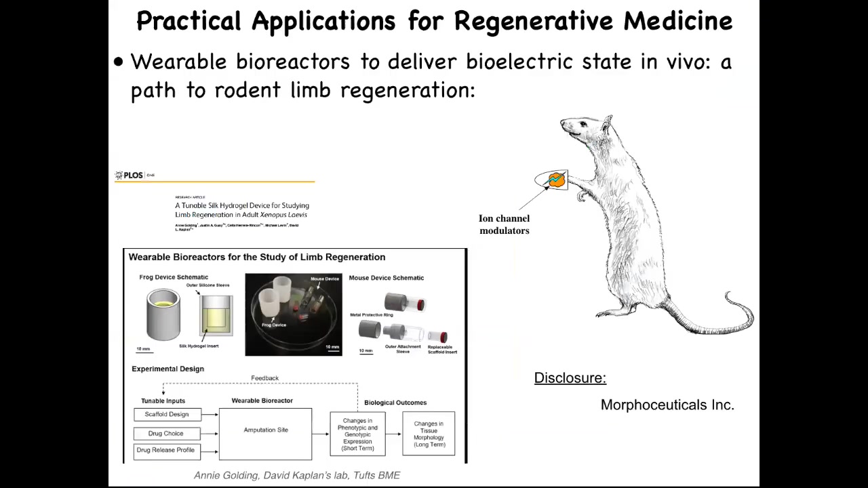Viewport: 868px width, 488px height.
Task: Click the Morphoceuticals Inc. text
Action: (x=667, y=405)
